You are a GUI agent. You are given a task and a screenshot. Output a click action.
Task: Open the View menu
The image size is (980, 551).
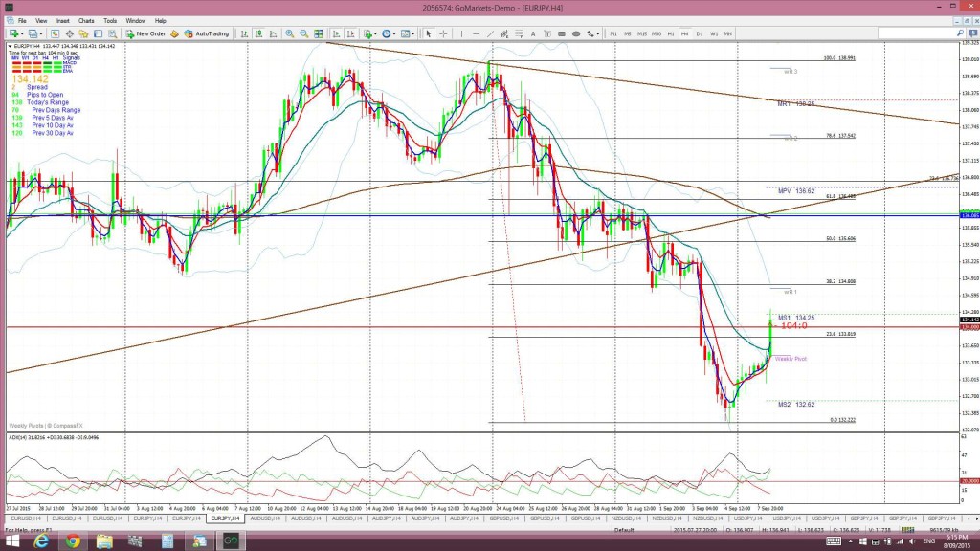41,21
